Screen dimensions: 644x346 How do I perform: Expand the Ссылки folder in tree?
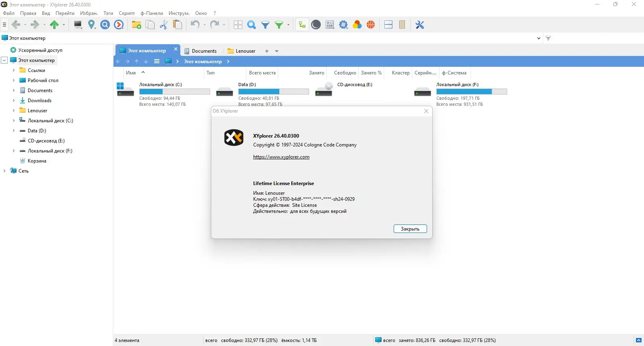click(14, 70)
